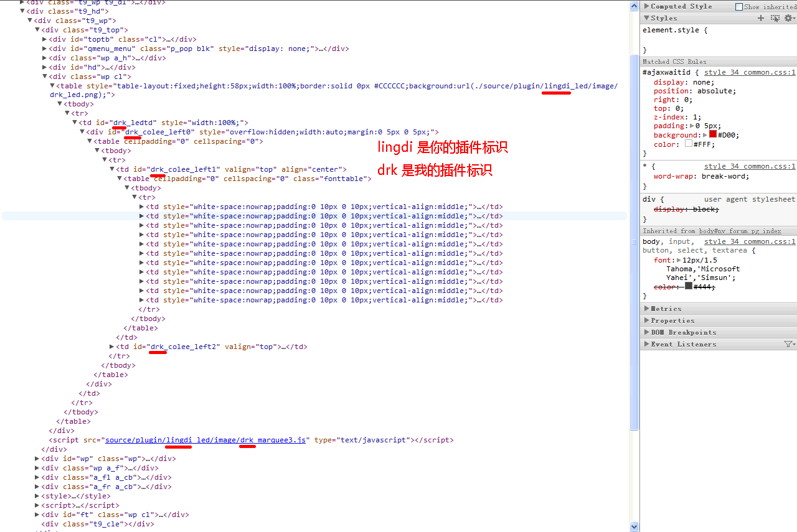
Task: Click the New Style Rule plus icon
Action: click(760, 18)
